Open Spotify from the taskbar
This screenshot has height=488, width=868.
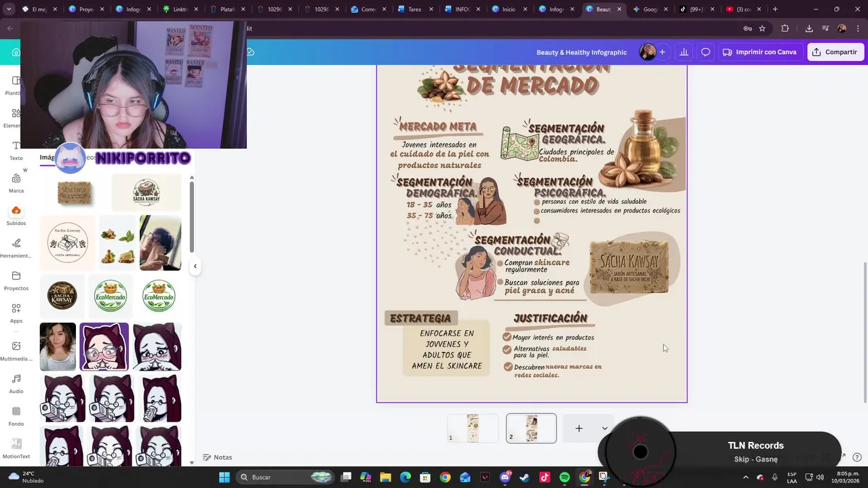564,477
